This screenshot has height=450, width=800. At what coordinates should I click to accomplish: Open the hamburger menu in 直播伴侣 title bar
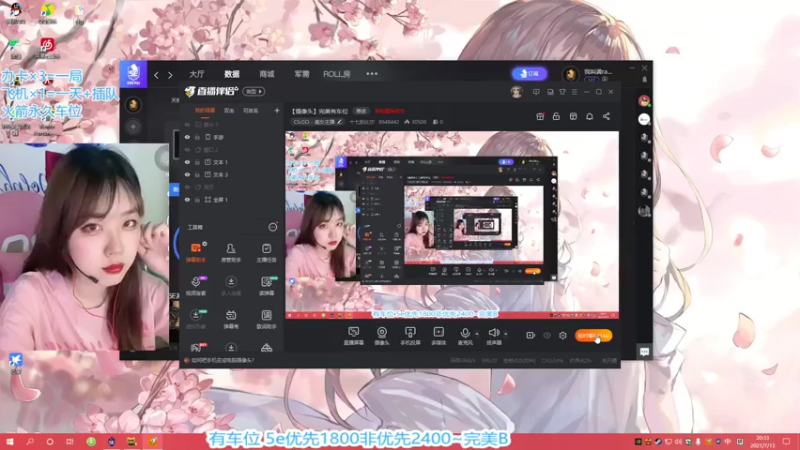[574, 92]
